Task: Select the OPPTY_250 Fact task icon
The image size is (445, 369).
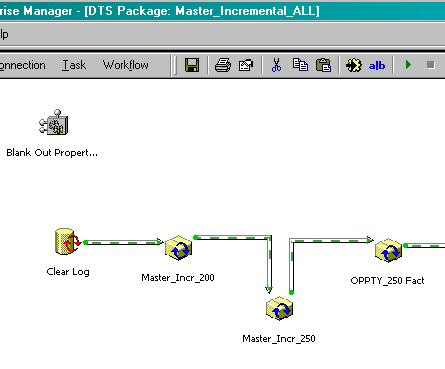Action: tap(388, 250)
